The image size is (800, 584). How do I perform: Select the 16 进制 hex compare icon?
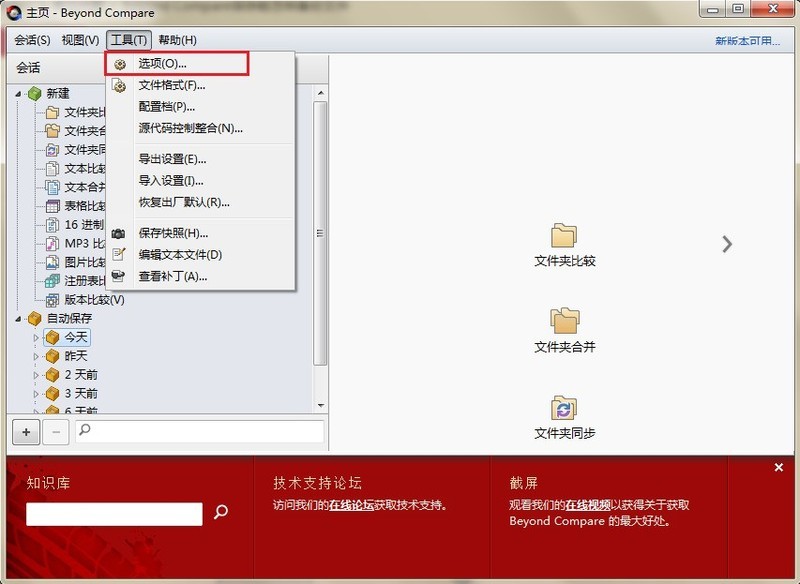(52, 225)
